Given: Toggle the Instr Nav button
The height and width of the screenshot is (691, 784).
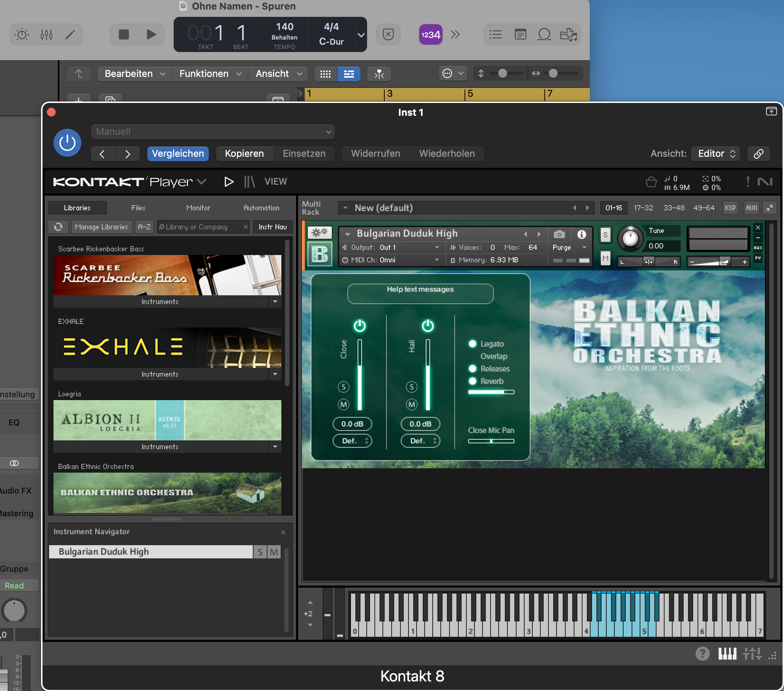Looking at the screenshot, I should point(273,227).
